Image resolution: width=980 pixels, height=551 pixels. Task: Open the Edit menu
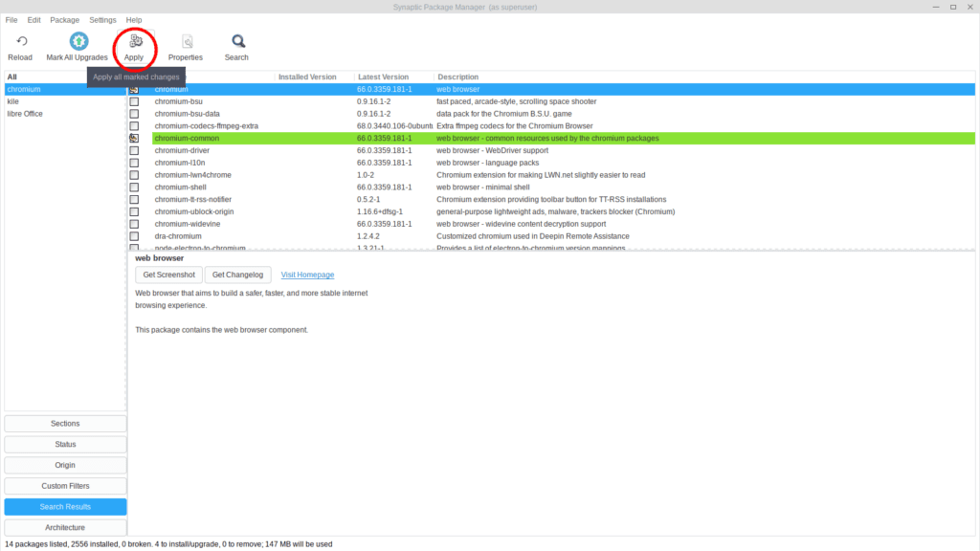click(33, 20)
